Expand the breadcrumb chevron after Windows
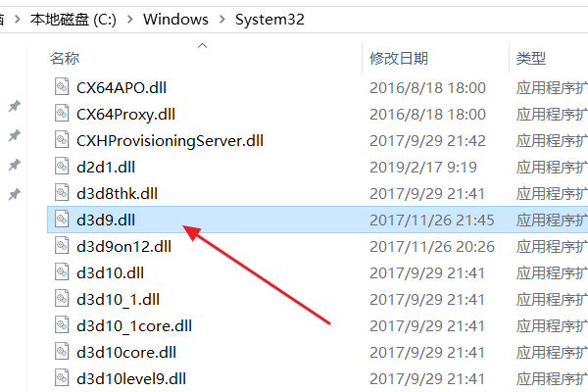Viewport: 588px width, 392px height. click(x=221, y=20)
